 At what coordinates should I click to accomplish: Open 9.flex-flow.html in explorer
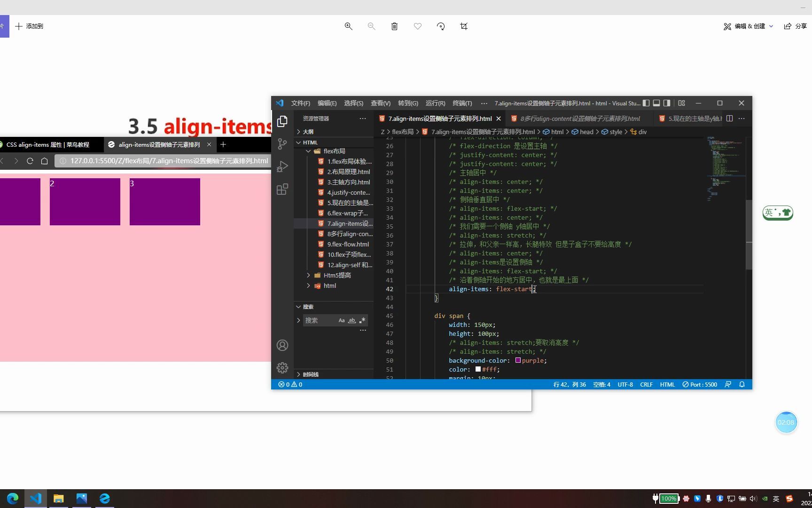pos(348,244)
